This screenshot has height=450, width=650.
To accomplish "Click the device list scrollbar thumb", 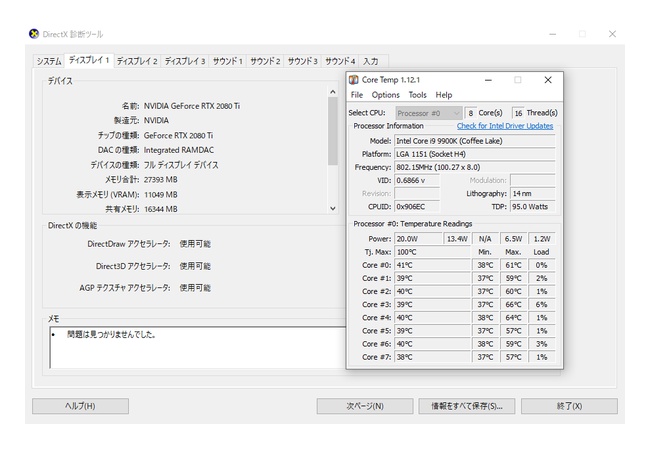I will (x=332, y=131).
